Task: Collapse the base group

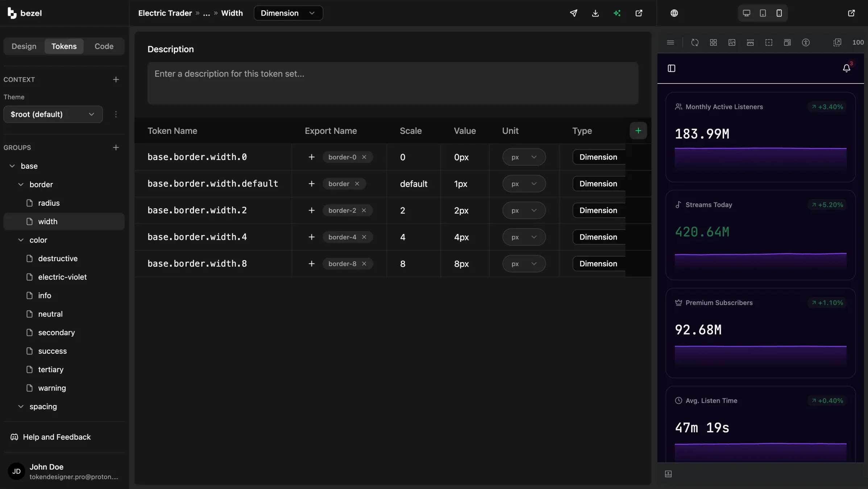Action: coord(12,166)
